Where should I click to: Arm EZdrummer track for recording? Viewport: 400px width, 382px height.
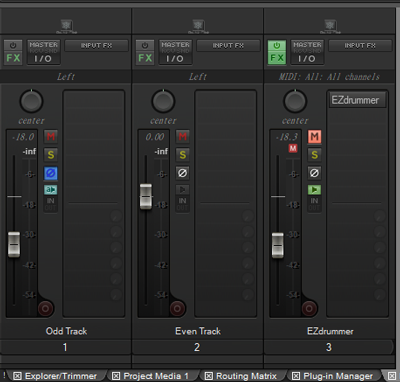(x=309, y=308)
